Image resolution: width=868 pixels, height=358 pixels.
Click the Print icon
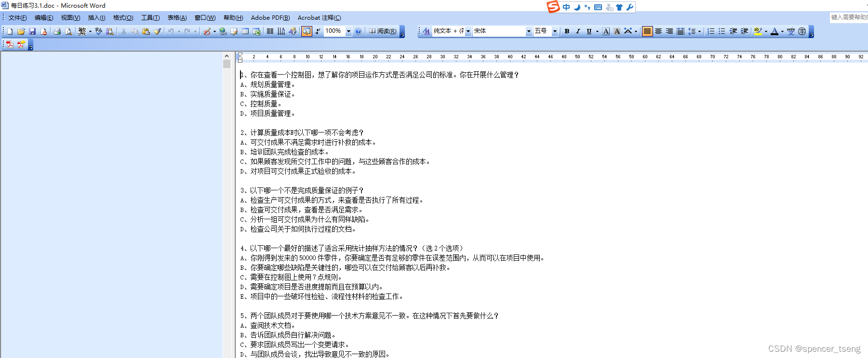pyautogui.click(x=57, y=31)
